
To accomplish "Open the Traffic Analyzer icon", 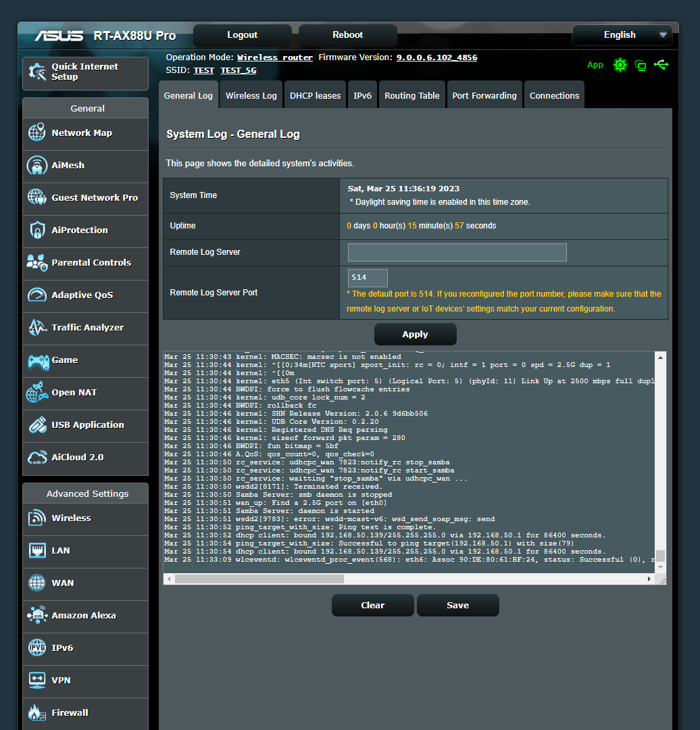I will click(37, 328).
